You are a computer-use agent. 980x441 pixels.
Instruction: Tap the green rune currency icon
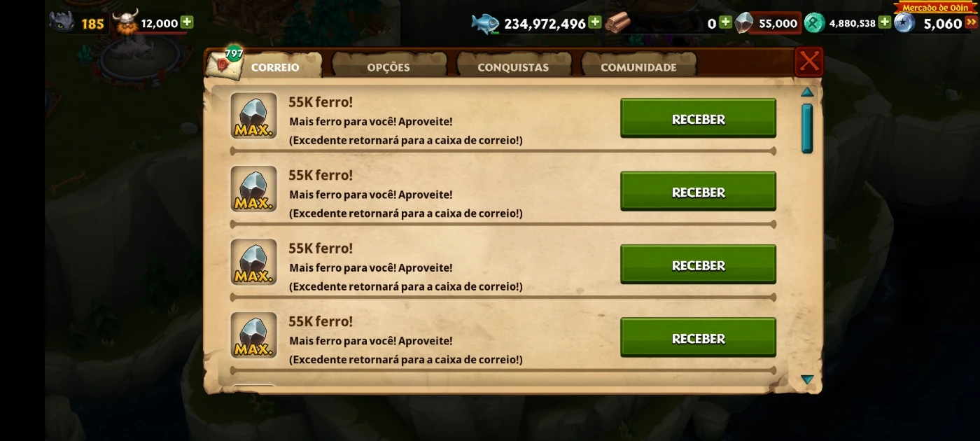(814, 23)
